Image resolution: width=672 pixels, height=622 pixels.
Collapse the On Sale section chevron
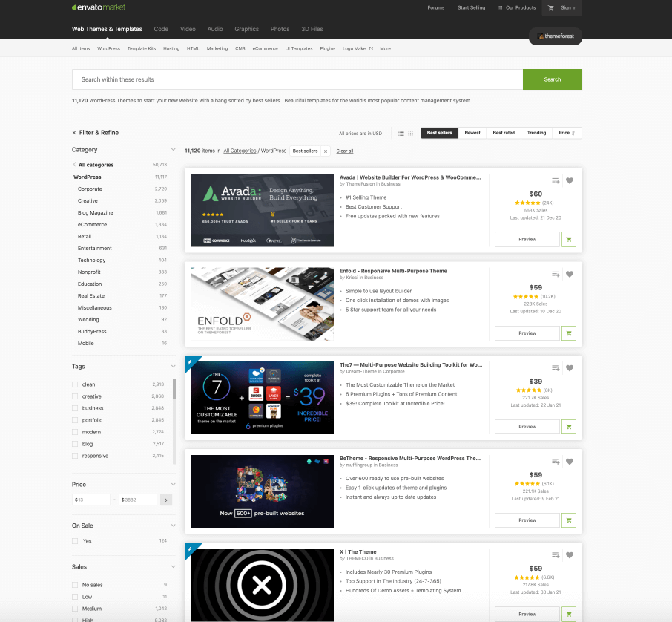click(173, 526)
